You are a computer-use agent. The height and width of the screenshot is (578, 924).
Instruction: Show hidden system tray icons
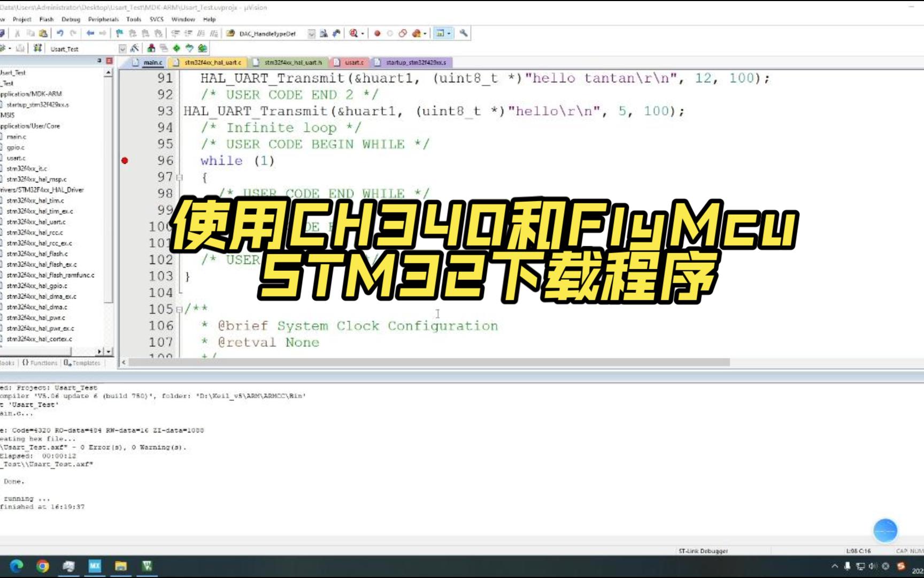coord(835,566)
